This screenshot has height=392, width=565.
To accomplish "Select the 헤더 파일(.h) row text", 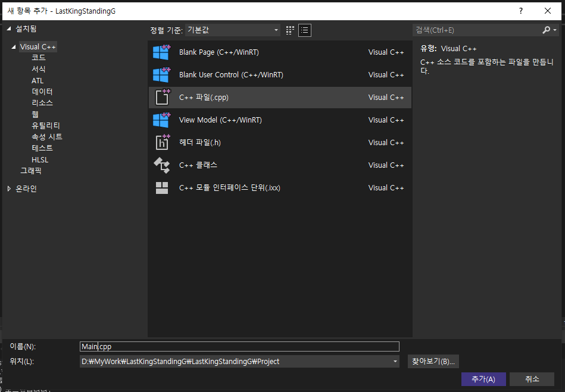I will click(x=200, y=143).
